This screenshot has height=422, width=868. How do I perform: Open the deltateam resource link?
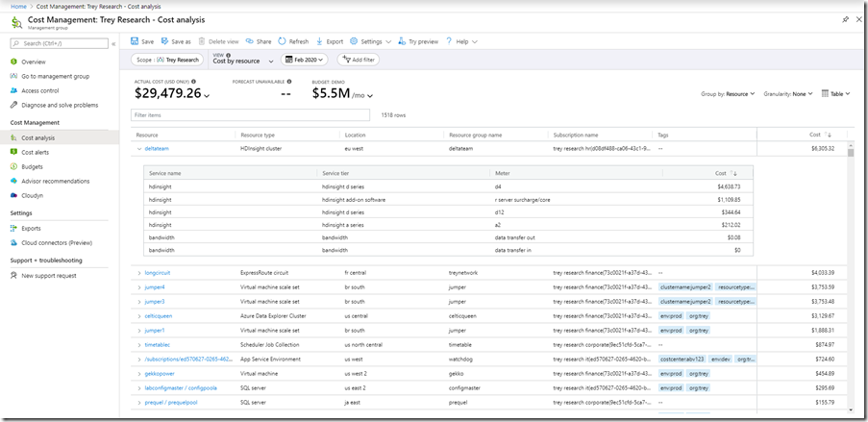157,148
